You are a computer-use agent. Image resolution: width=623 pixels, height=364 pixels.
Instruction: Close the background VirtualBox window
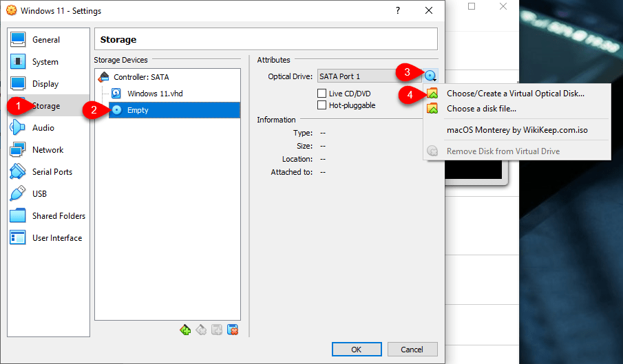pos(503,6)
